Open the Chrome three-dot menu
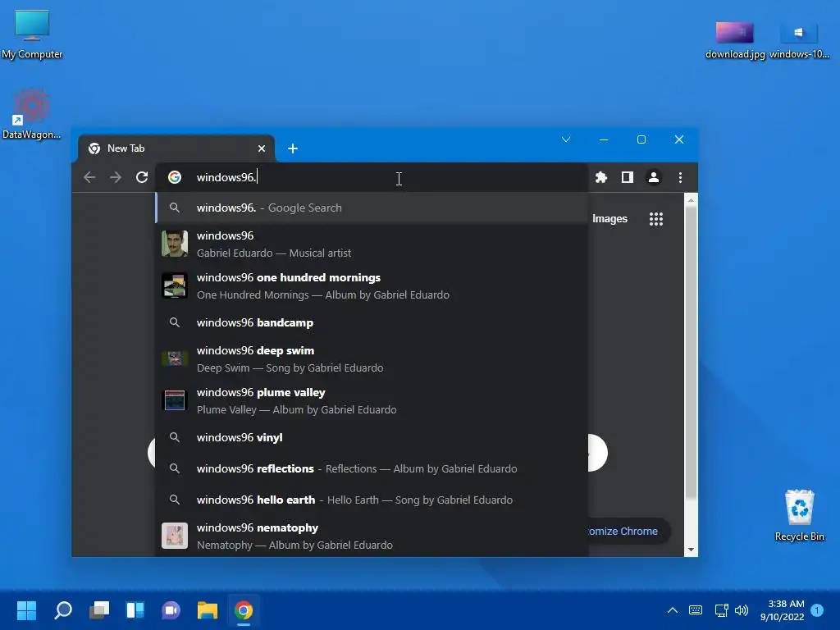The image size is (840, 630). 680,177
